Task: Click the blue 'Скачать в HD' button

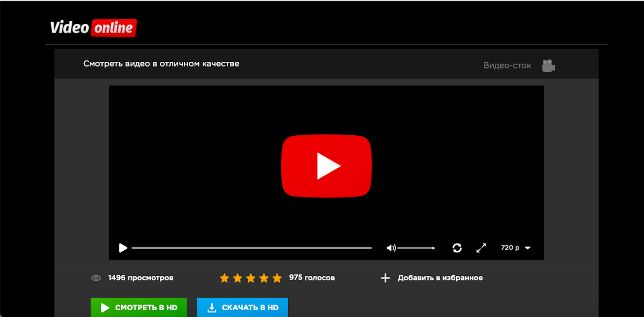Action: click(243, 308)
